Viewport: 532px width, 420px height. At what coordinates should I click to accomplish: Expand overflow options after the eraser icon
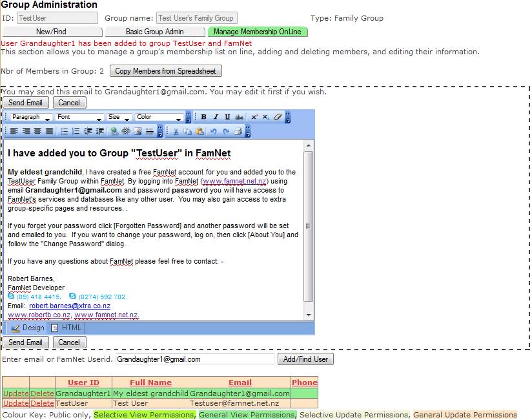(288, 117)
